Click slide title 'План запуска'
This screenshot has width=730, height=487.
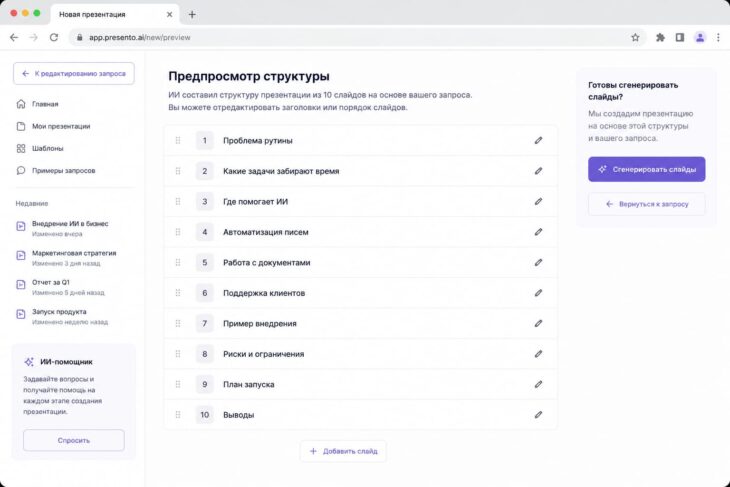pos(248,385)
